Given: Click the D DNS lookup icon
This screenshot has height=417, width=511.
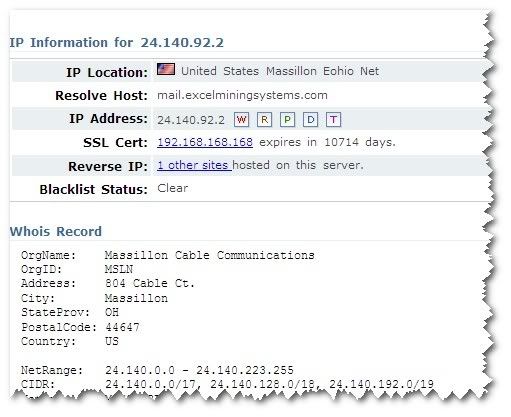Looking at the screenshot, I should (x=310, y=120).
